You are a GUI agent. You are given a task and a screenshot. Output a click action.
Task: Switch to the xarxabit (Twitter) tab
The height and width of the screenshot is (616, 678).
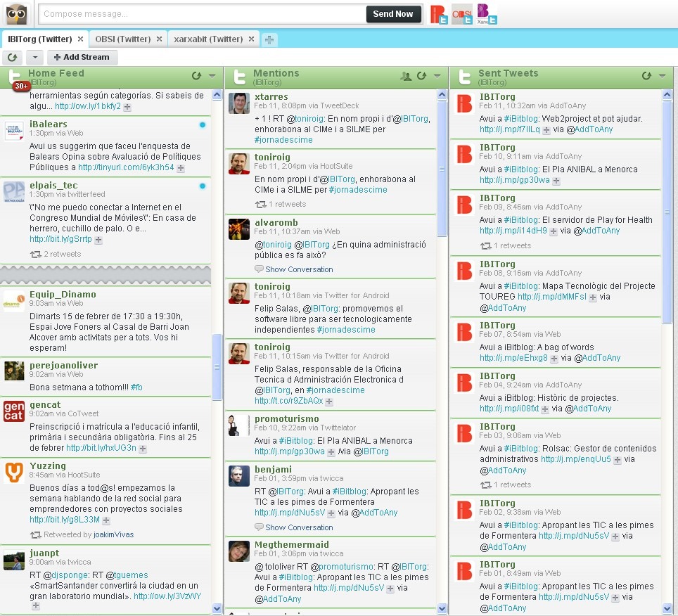point(208,39)
